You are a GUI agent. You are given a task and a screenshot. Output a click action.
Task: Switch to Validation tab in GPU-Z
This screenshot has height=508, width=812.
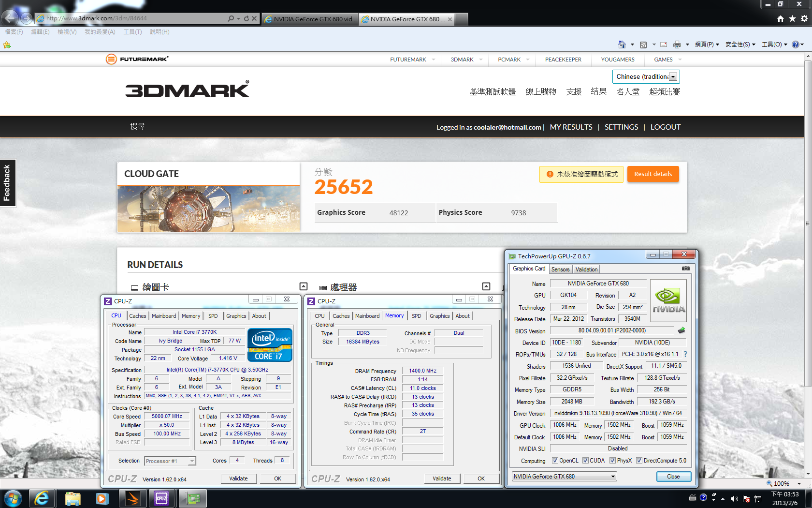point(587,269)
